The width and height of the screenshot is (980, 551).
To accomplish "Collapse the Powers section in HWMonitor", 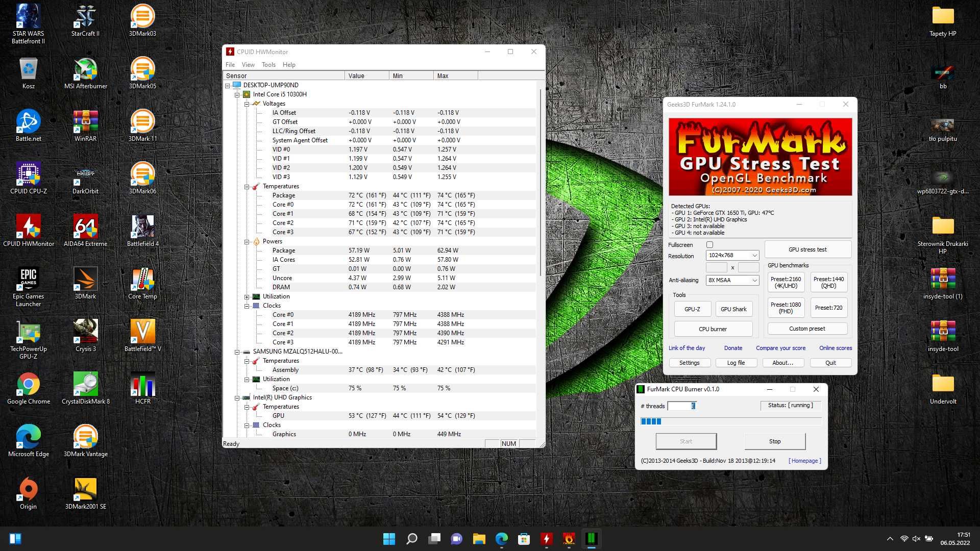I will point(247,242).
